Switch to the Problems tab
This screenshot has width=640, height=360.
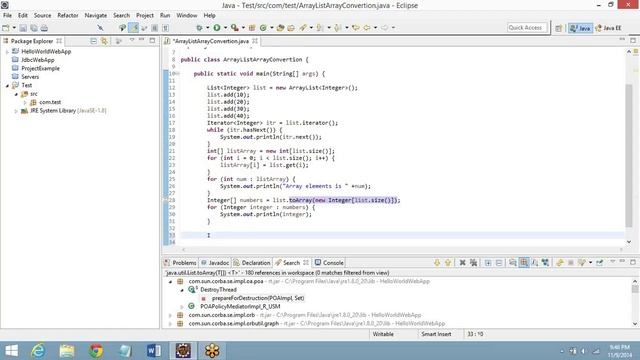[x=180, y=262]
